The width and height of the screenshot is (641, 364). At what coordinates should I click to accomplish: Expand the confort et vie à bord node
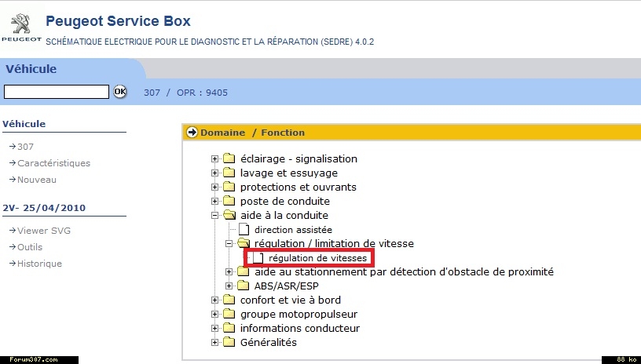(214, 300)
